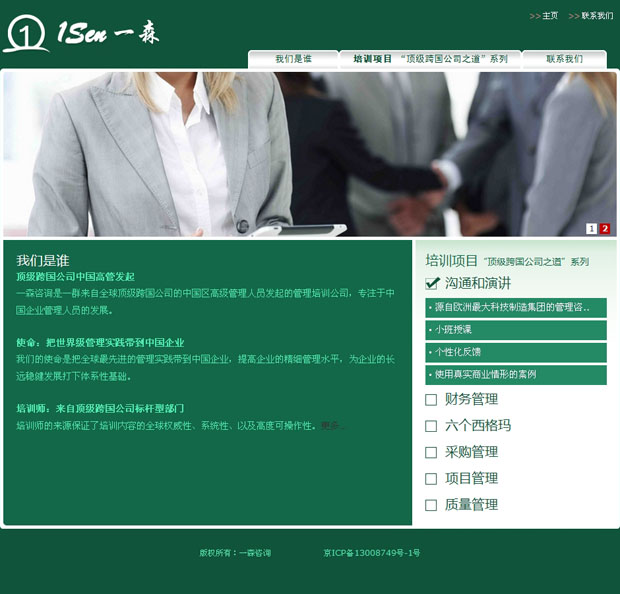Go to 联系我们 in the navigation tabs
Image resolution: width=620 pixels, height=594 pixels.
[564, 59]
